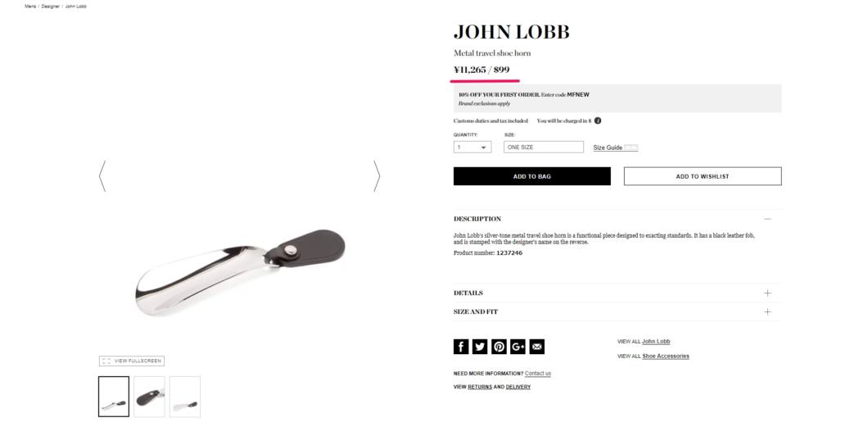This screenshot has height=427, width=868.
Task: Open the Contact us link
Action: pyautogui.click(x=538, y=374)
